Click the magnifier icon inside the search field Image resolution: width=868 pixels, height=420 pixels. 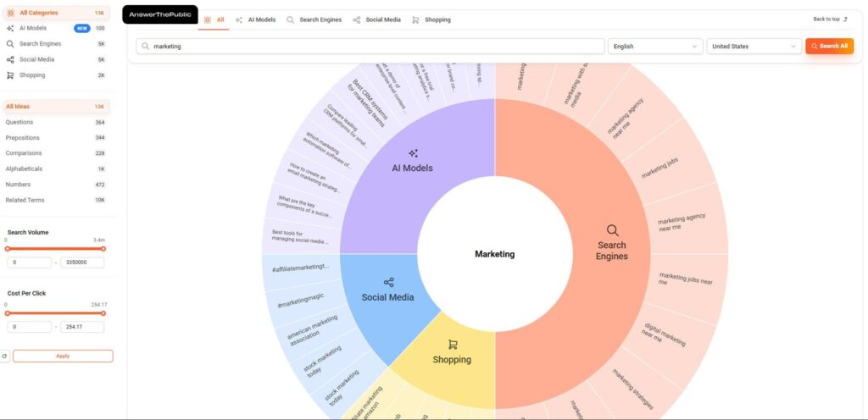point(146,47)
